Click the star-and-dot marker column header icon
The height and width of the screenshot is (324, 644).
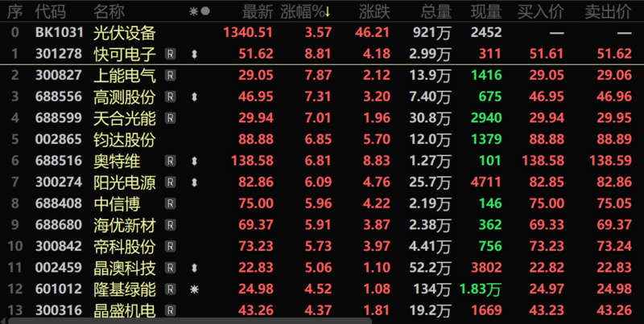pyautogui.click(x=200, y=11)
